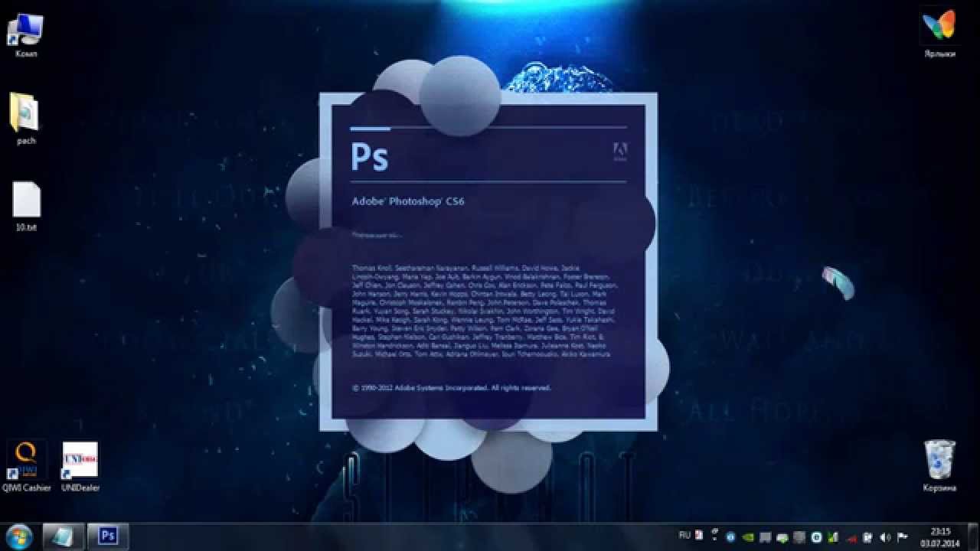The image size is (980, 551).
Task: Open the Action Center flag icon
Action: coord(903,537)
